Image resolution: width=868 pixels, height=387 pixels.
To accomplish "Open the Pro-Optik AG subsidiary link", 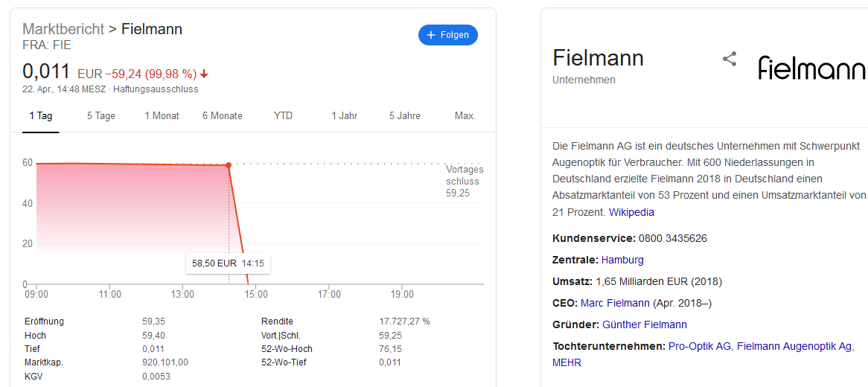I will pos(701,346).
